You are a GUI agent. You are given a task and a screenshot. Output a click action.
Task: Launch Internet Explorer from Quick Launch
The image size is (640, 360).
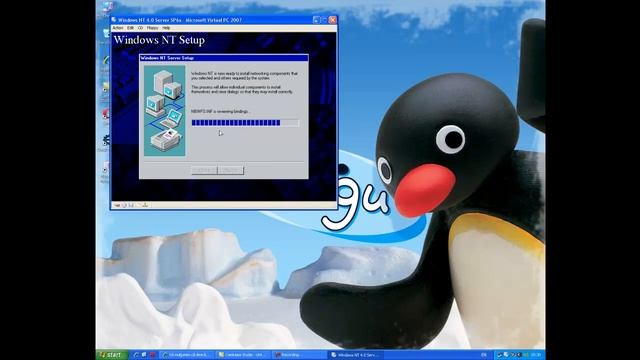pyautogui.click(x=136, y=355)
